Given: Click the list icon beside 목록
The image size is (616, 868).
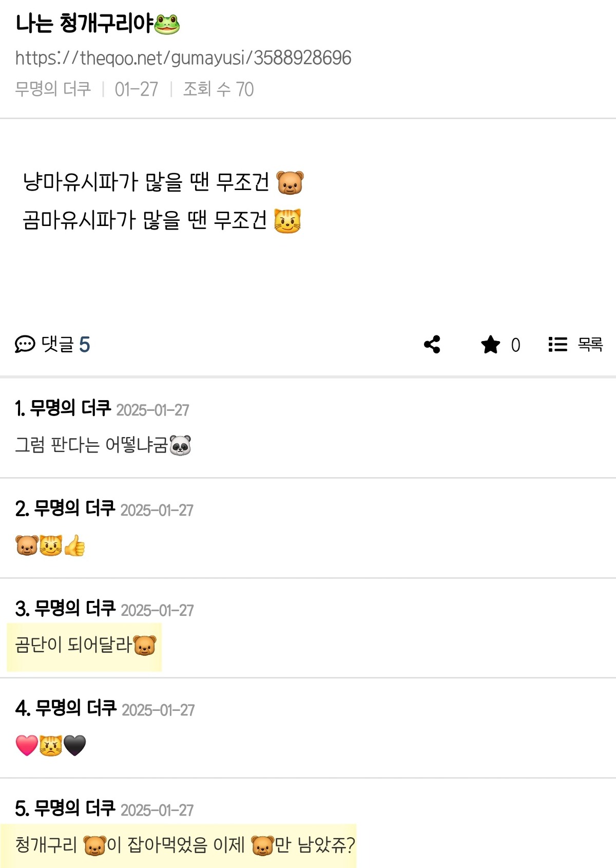Looking at the screenshot, I should click(x=557, y=344).
